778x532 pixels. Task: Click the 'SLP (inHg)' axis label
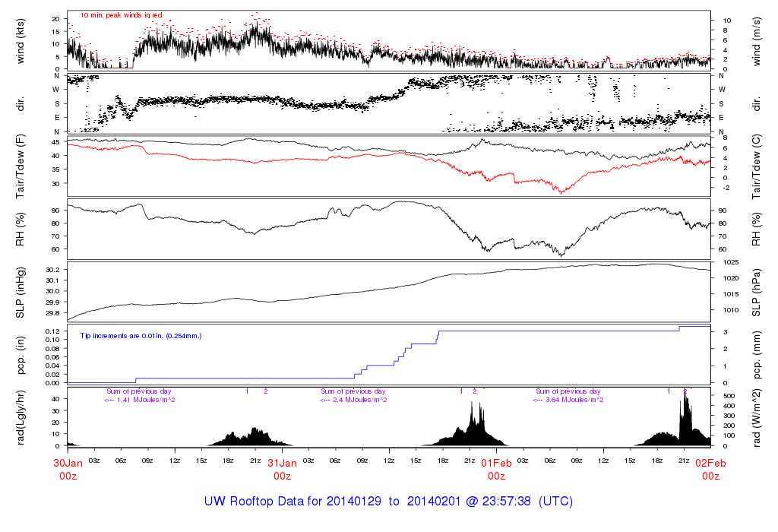pos(21,293)
